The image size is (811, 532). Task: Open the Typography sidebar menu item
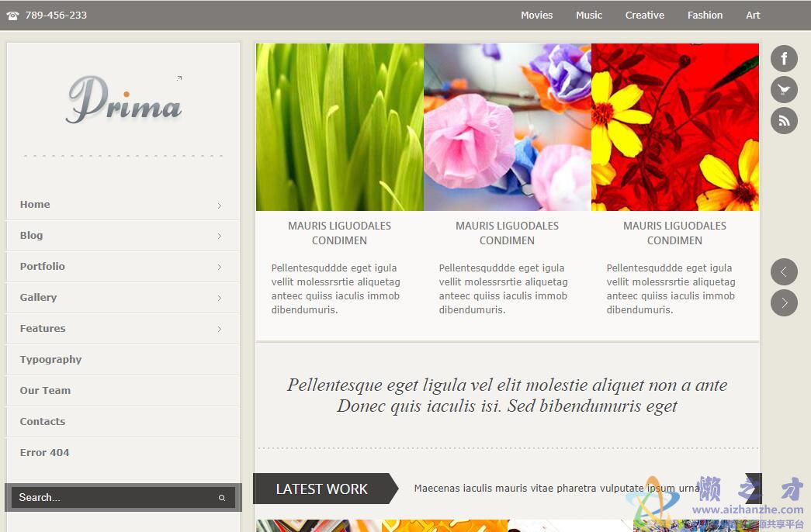50,360
